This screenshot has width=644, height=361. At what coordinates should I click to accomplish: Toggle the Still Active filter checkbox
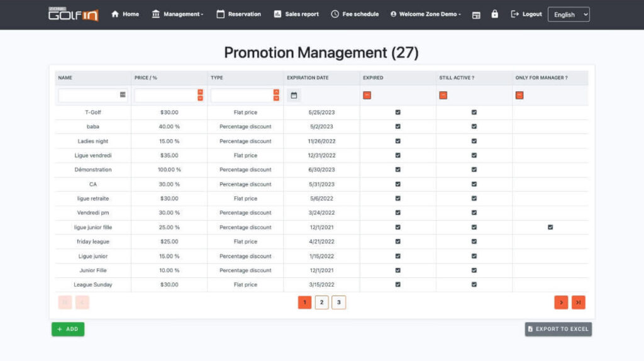pos(443,96)
